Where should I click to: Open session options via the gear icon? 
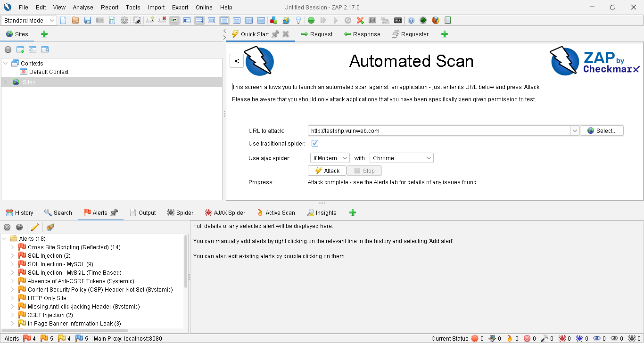click(124, 20)
